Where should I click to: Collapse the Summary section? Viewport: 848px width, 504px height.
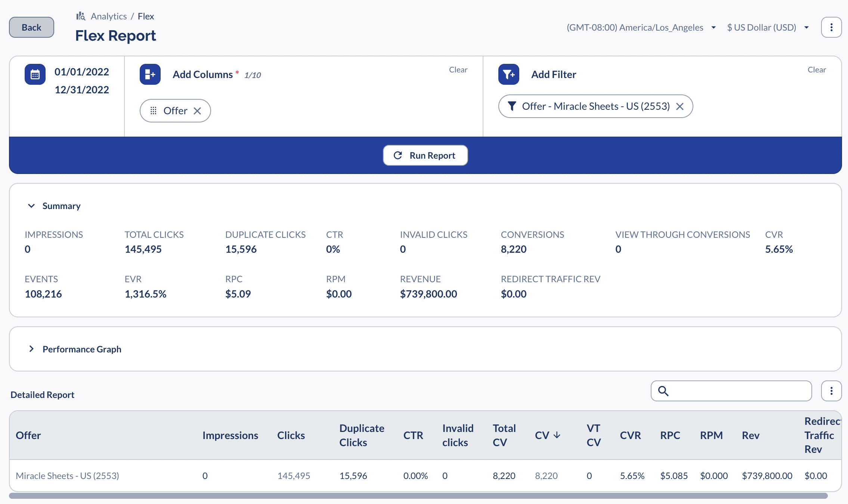(31, 206)
